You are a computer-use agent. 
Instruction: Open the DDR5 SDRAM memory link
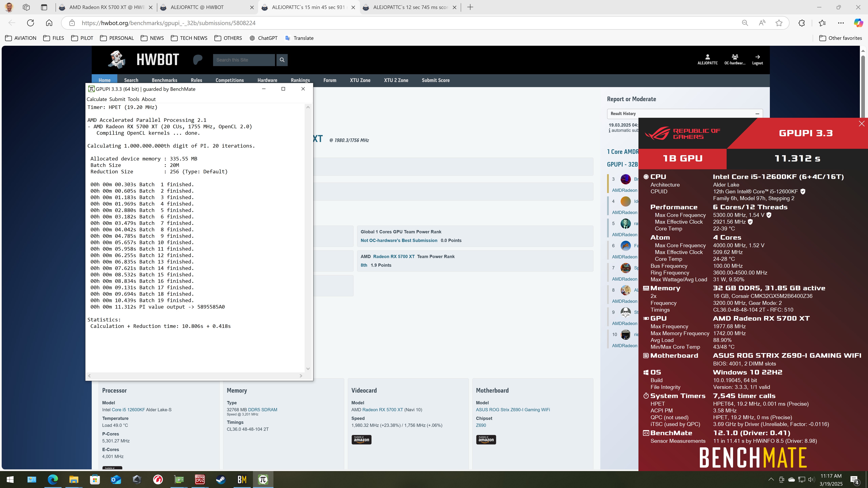pyautogui.click(x=262, y=410)
